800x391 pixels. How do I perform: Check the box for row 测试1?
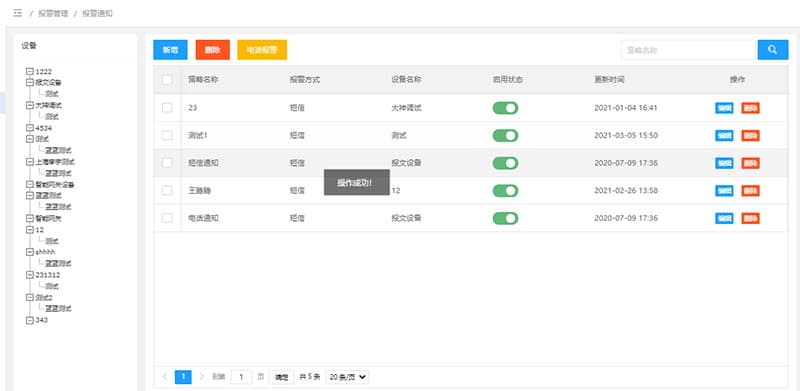pos(167,135)
